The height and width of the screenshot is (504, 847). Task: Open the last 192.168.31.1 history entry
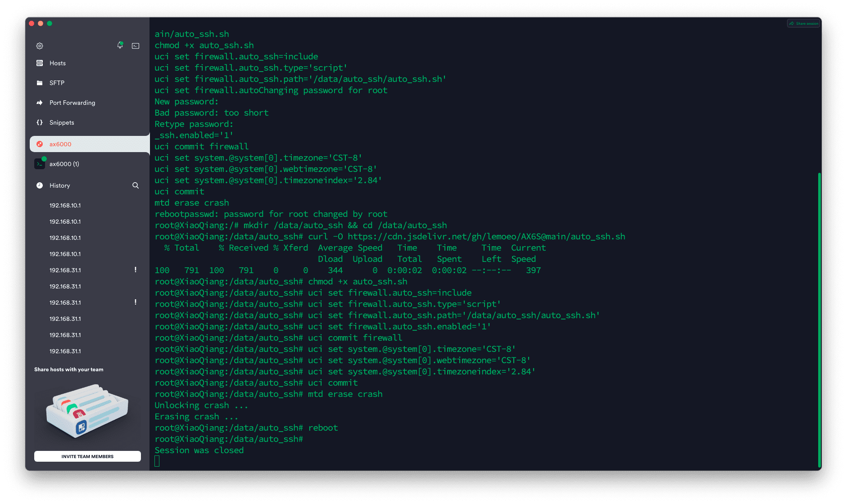(x=65, y=351)
